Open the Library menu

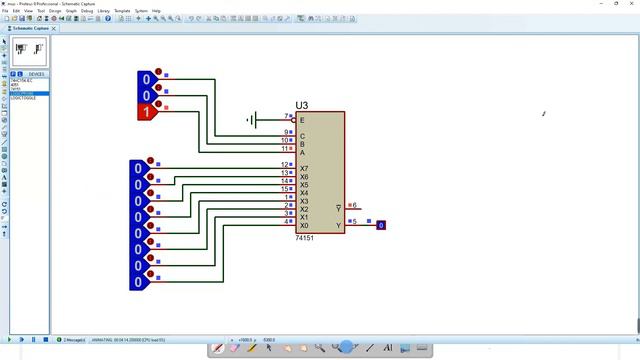[103, 11]
